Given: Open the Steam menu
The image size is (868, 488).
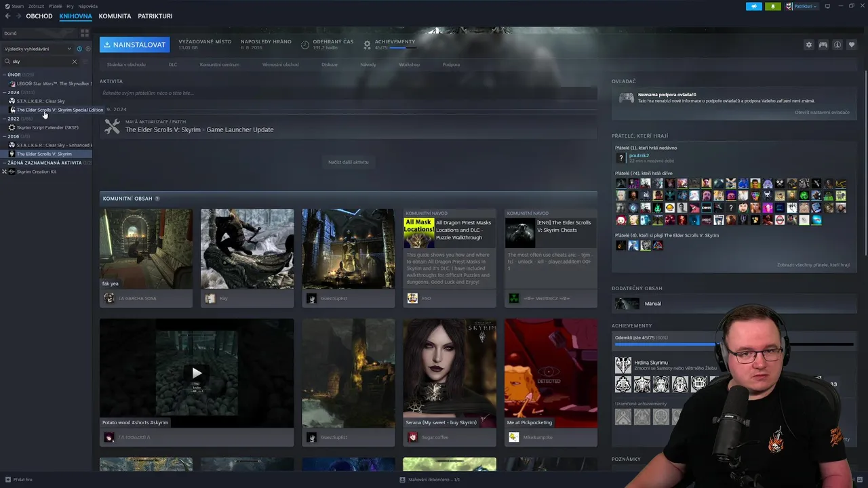Looking at the screenshot, I should pyautogui.click(x=14, y=6).
